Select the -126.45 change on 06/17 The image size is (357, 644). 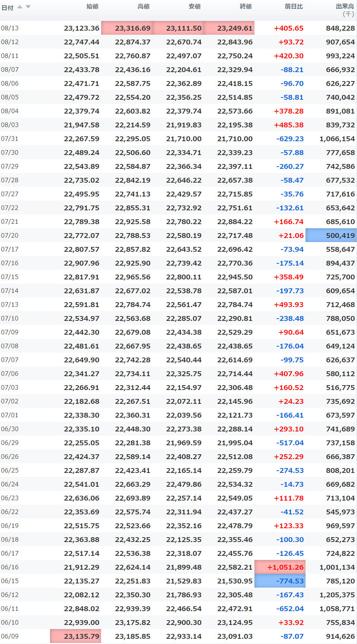pos(290,553)
